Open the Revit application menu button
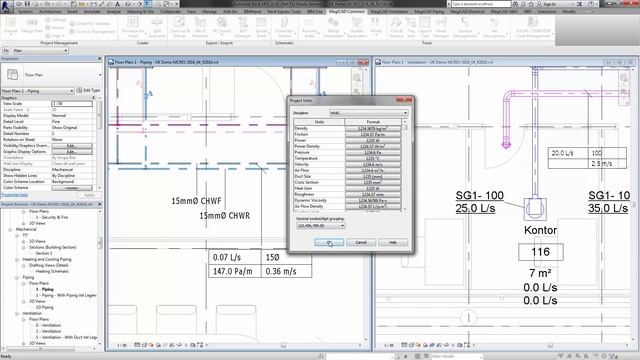The image size is (640, 360). pos(6,6)
